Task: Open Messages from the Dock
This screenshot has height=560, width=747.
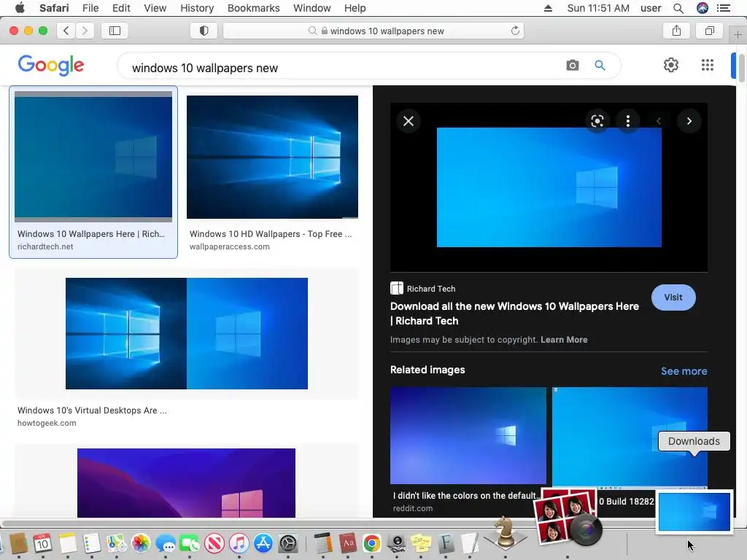Action: tap(166, 542)
